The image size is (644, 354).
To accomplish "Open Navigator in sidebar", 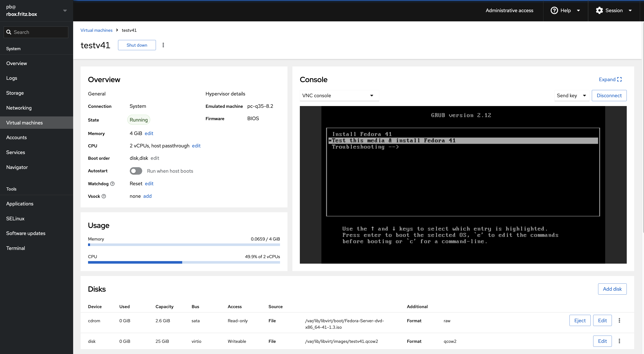I will click(x=36, y=167).
